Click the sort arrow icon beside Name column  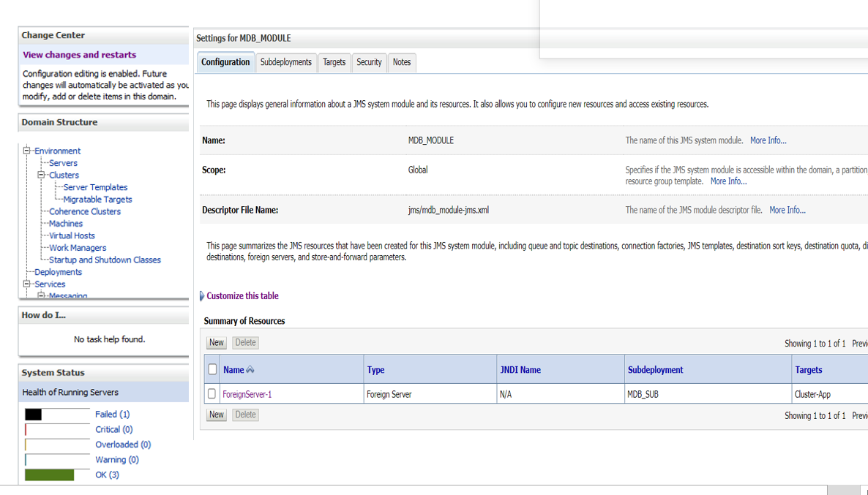coord(250,370)
